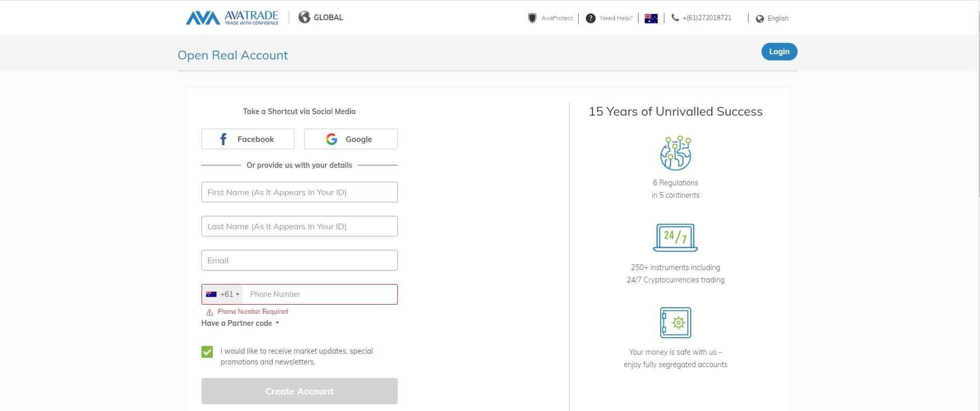
Task: Click the 6 Regulations in 5 continents text
Action: pos(676,189)
